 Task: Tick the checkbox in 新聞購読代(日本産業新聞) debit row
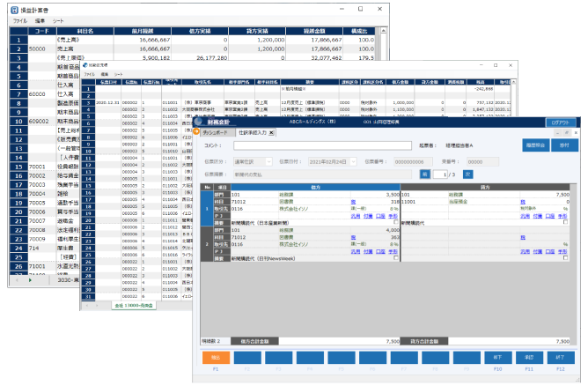396,222
